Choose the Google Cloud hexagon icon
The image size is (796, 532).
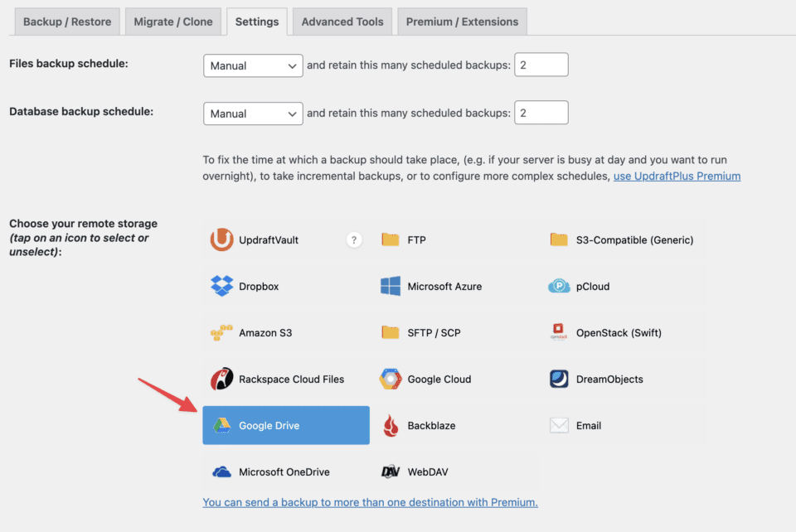click(391, 379)
